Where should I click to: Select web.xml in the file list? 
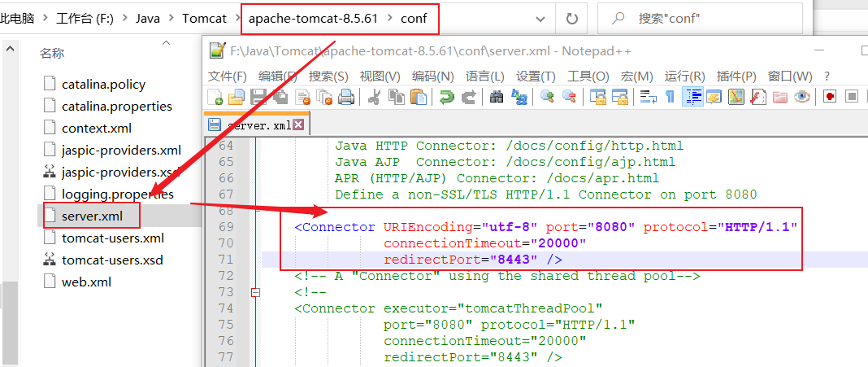(86, 282)
